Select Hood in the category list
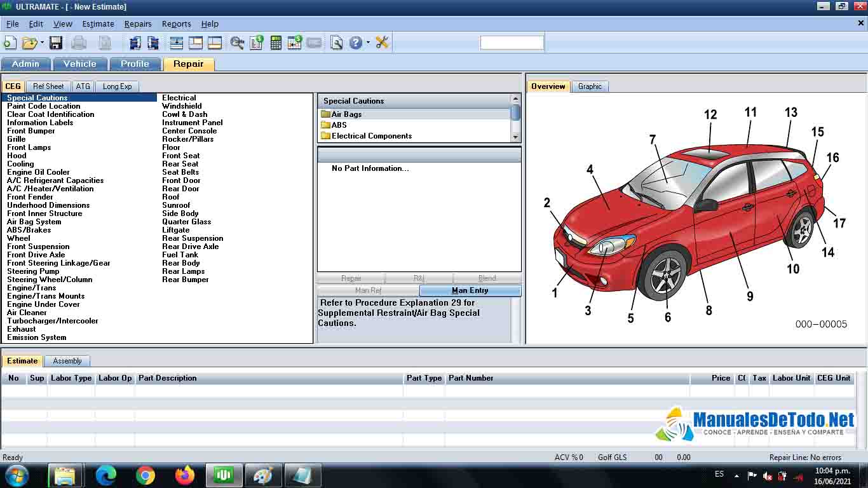 (17, 156)
